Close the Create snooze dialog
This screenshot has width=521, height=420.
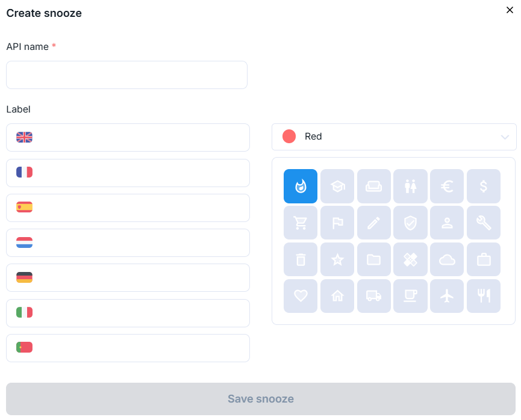[510, 10]
